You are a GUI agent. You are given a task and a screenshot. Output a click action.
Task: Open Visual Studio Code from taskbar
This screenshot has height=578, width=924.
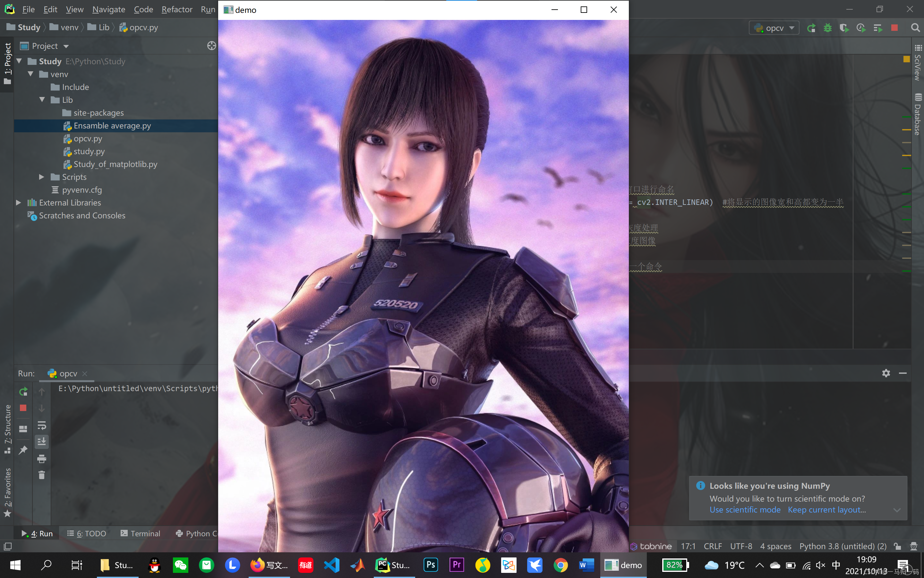tap(331, 565)
